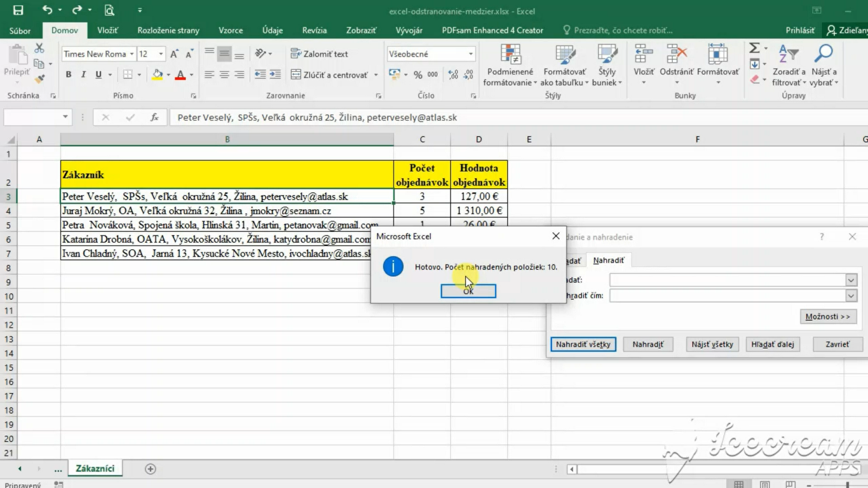Click the AutoSum sigma icon

click(754, 48)
